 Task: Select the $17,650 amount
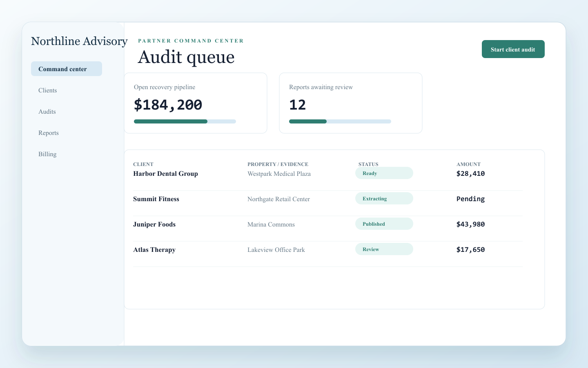(470, 249)
